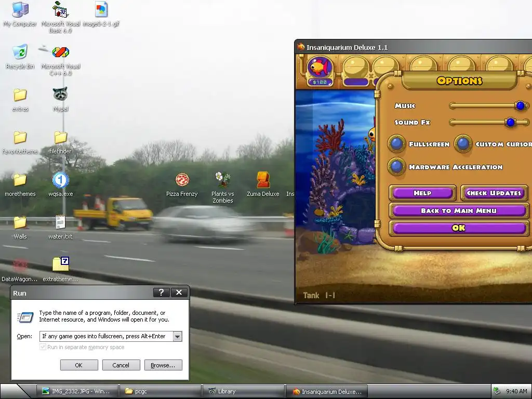The image size is (532, 399).
Task: Click OK in the Run dialog
Action: 79,365
